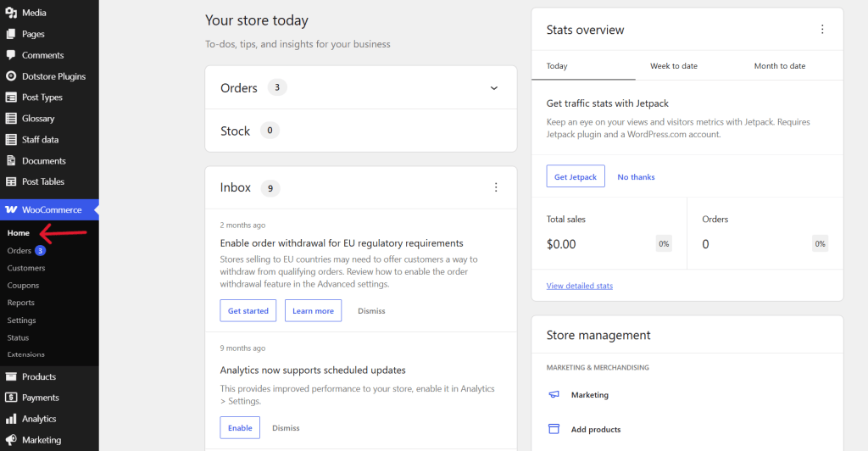Screen dimensions: 868x451
Task: Click 'Get traffic stats with Jetpack' heading
Action: click(607, 103)
